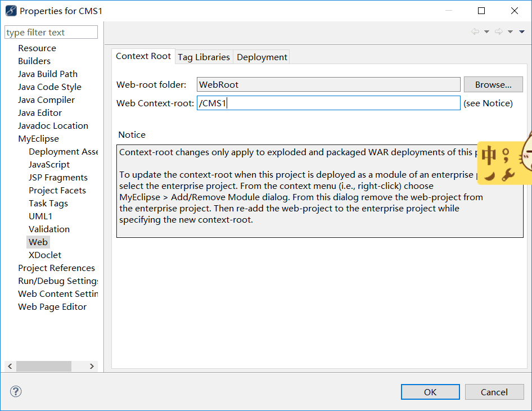
Task: Click the help question mark icon
Action: tap(16, 391)
